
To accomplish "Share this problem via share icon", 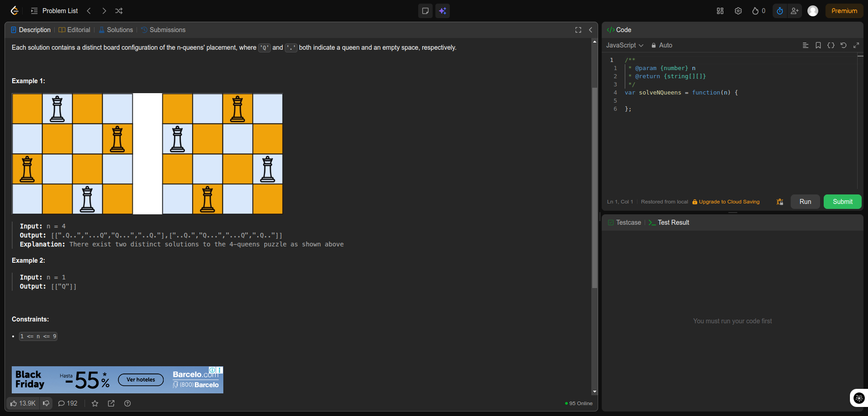I will (x=111, y=403).
